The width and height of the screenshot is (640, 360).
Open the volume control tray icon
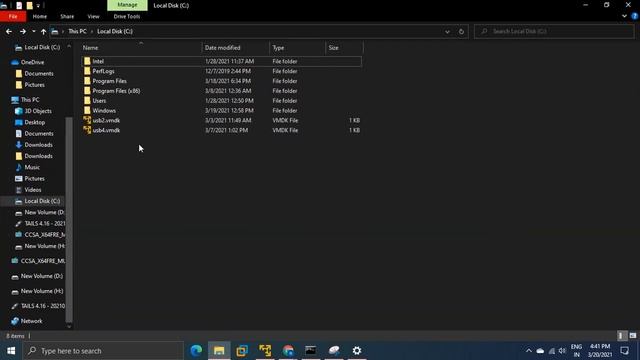[x=562, y=351]
